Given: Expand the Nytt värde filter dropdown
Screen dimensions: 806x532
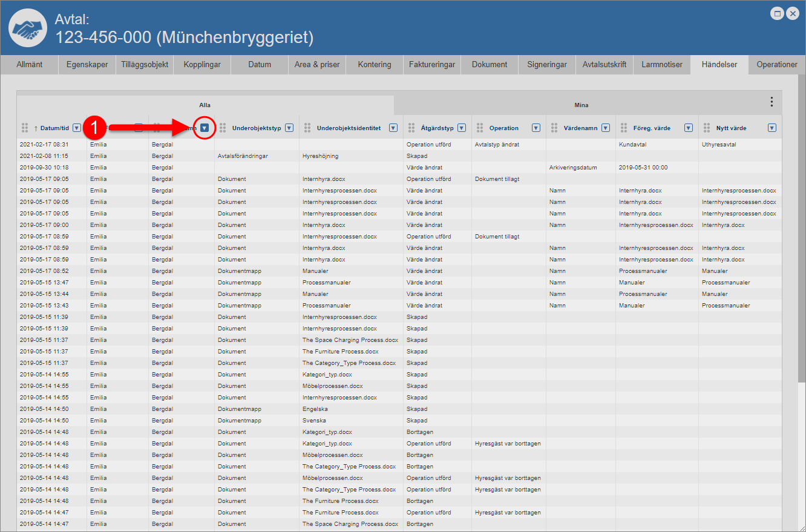Looking at the screenshot, I should click(x=772, y=128).
